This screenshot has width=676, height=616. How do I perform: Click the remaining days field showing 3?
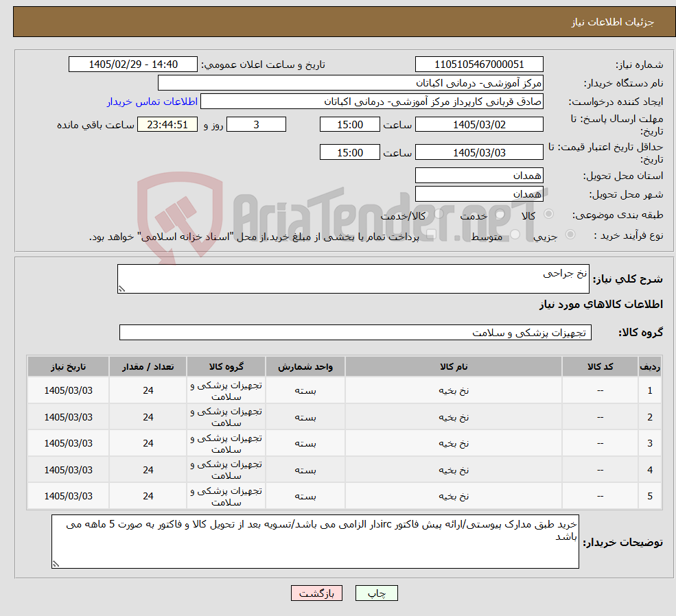256,124
